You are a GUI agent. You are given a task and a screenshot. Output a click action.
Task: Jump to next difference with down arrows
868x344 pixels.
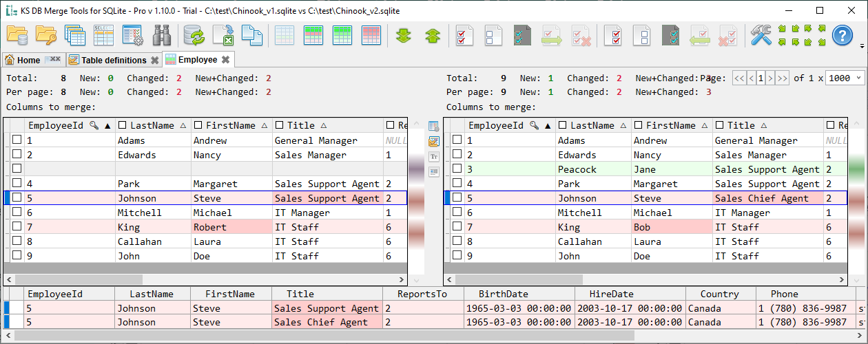[404, 35]
